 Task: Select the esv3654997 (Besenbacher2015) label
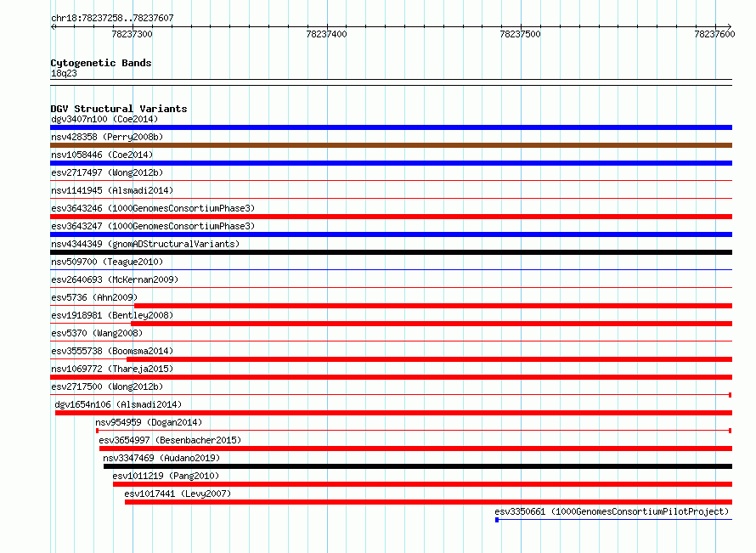170,440
